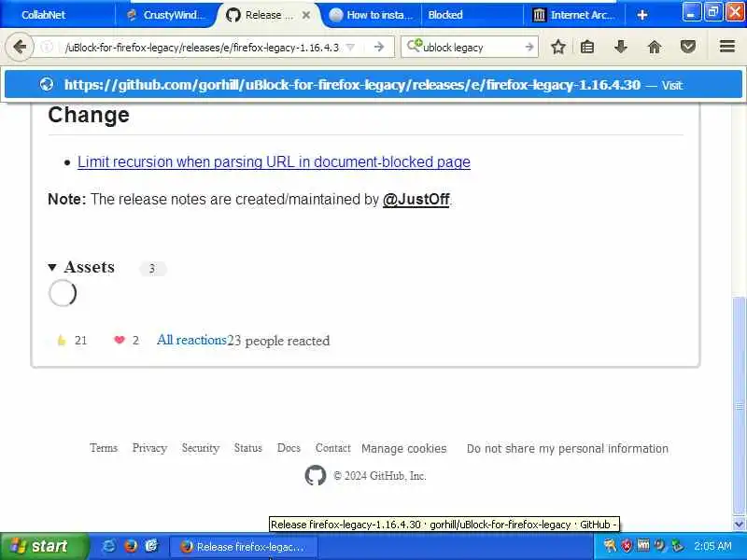The image size is (747, 560).
Task: Open the URL history dropdown arrow
Action: pyautogui.click(x=350, y=48)
